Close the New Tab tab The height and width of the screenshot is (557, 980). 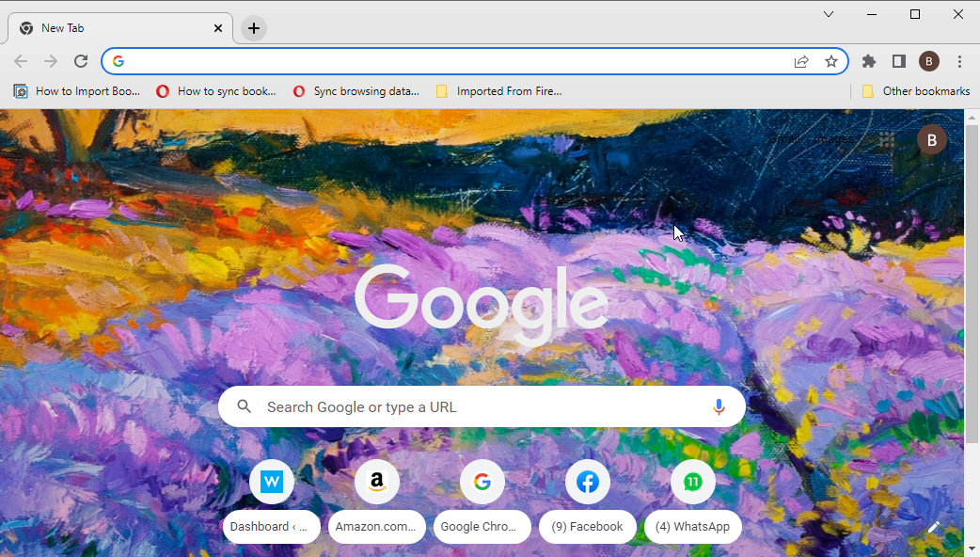click(218, 28)
